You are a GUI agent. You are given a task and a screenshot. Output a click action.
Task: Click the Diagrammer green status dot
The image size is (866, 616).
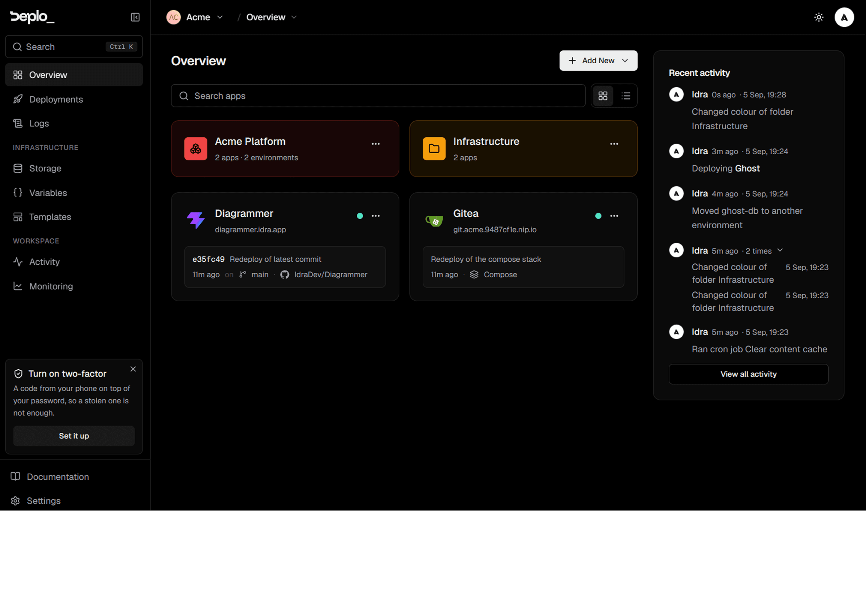click(360, 216)
